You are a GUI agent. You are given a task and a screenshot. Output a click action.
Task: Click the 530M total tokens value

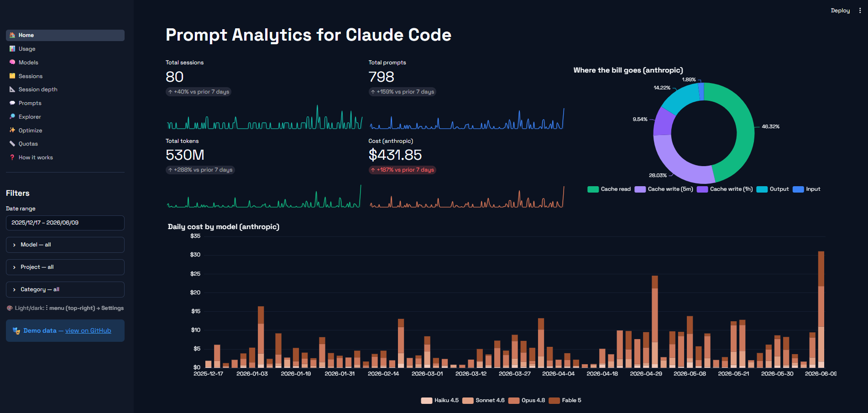185,155
